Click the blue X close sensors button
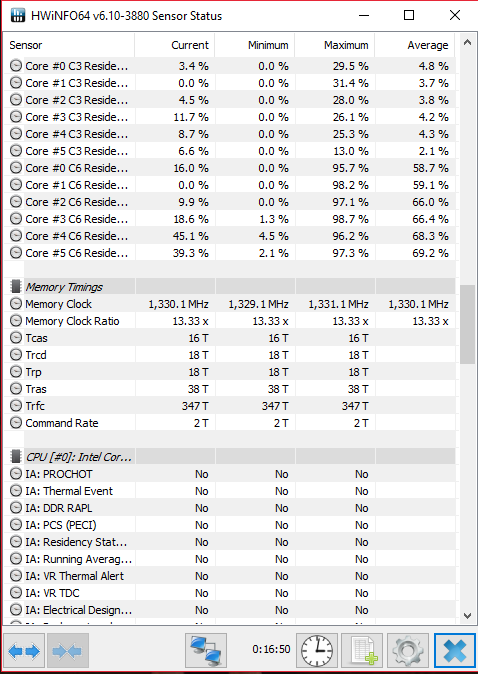The width and height of the screenshot is (478, 674). pyautogui.click(x=454, y=650)
